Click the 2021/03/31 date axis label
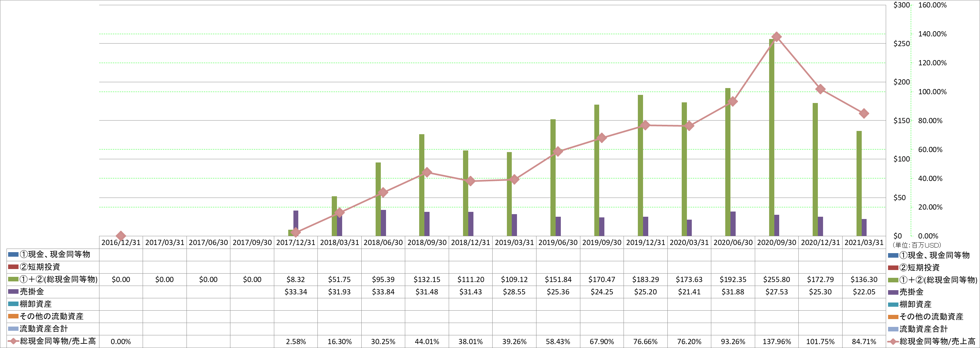 864,242
